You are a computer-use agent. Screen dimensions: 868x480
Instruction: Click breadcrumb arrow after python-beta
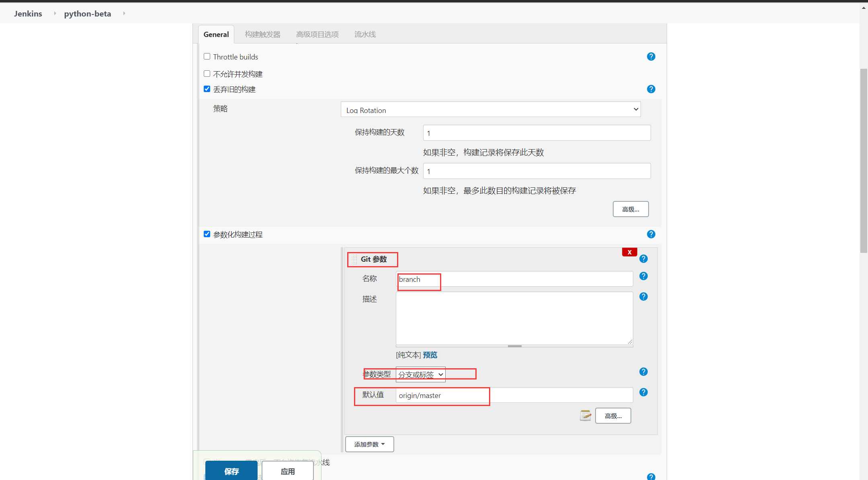[124, 13]
